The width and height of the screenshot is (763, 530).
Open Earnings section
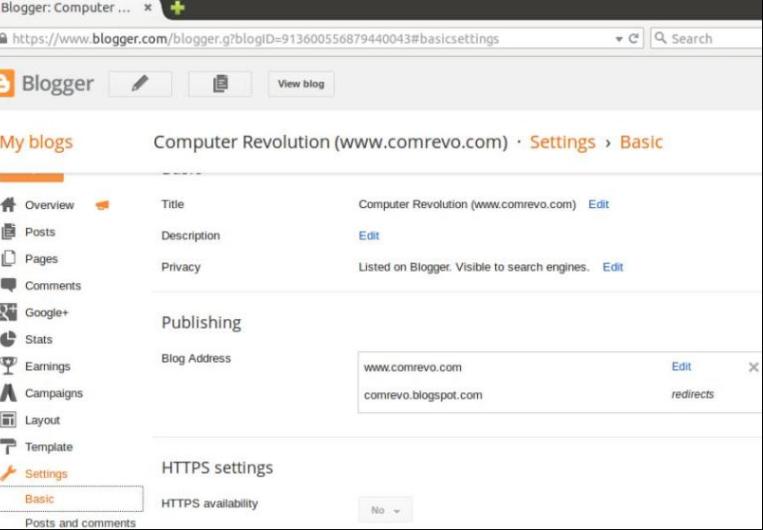coord(48,366)
